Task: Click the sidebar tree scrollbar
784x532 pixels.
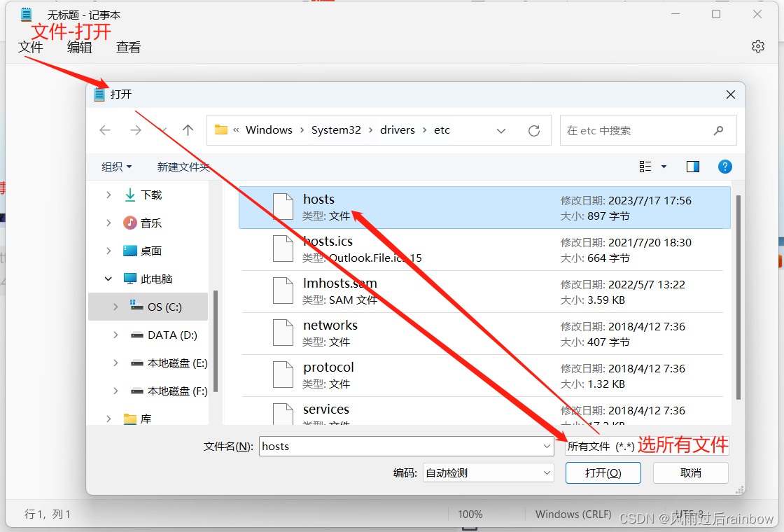Action: [x=216, y=342]
